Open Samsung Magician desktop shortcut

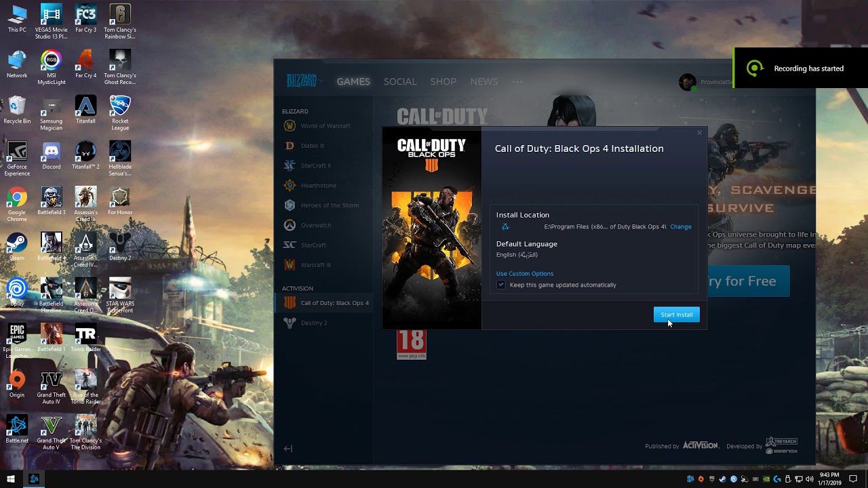coord(51,113)
